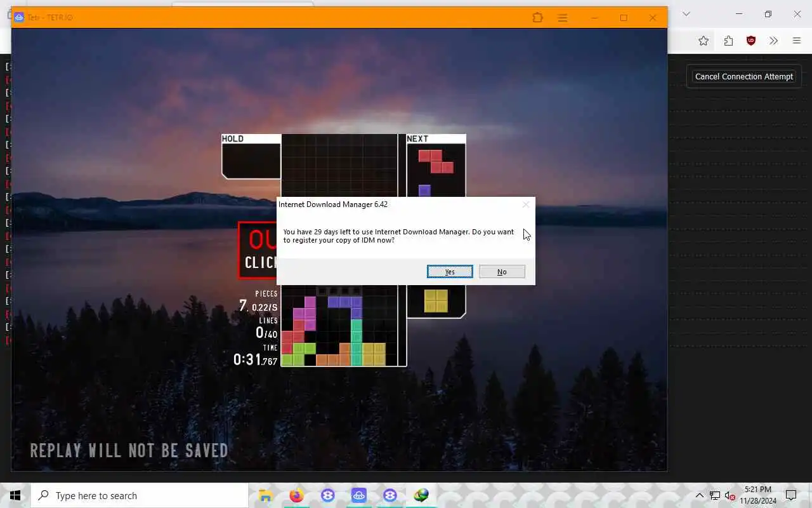Open the Firefox application hamburger menu

(797, 41)
